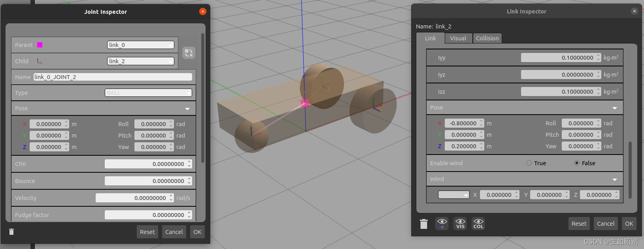This screenshot has height=249, width=644.
Task: Switch to the Visual tab
Action: [458, 38]
